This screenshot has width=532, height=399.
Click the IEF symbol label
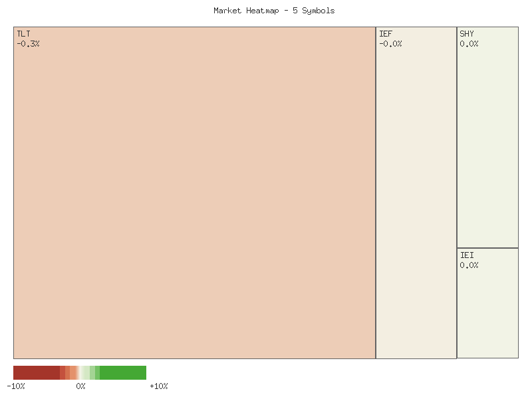point(386,33)
